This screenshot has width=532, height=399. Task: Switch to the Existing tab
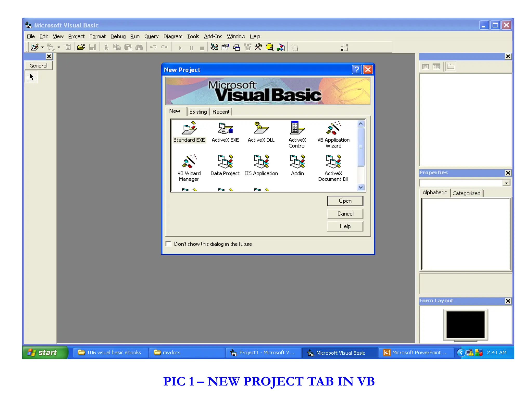point(198,112)
